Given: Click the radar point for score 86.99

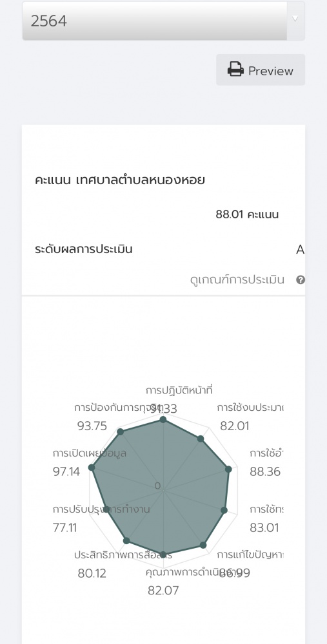Looking at the screenshot, I should [203, 545].
